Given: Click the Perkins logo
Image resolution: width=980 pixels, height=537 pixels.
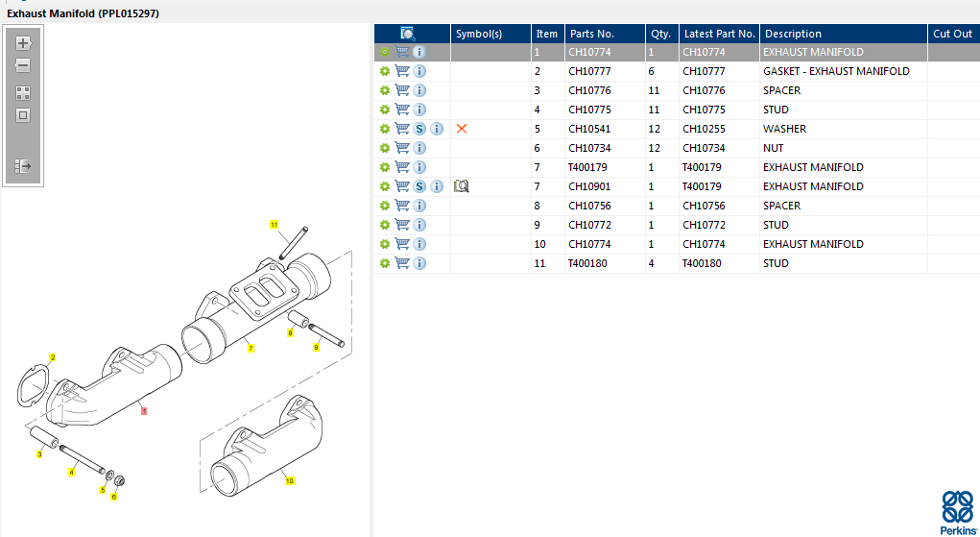Looking at the screenshot, I should click(x=958, y=513).
